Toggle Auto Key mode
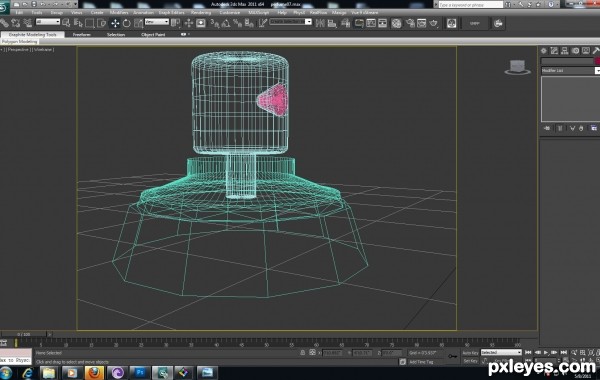 pos(470,352)
